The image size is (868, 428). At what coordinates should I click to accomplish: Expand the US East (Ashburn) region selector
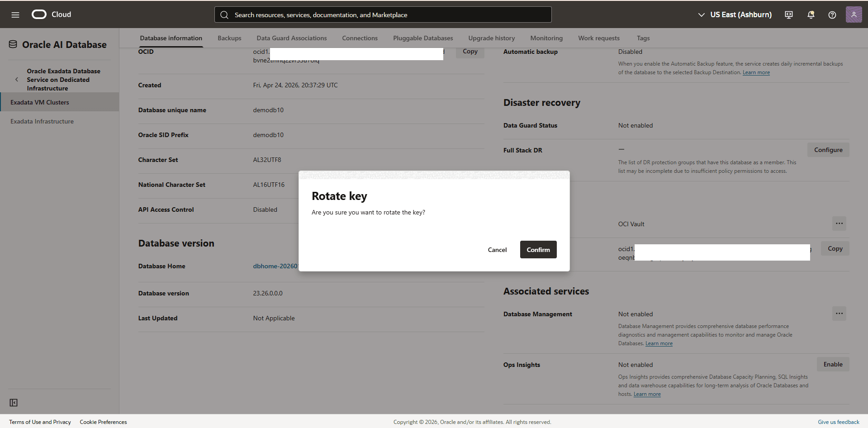click(735, 15)
